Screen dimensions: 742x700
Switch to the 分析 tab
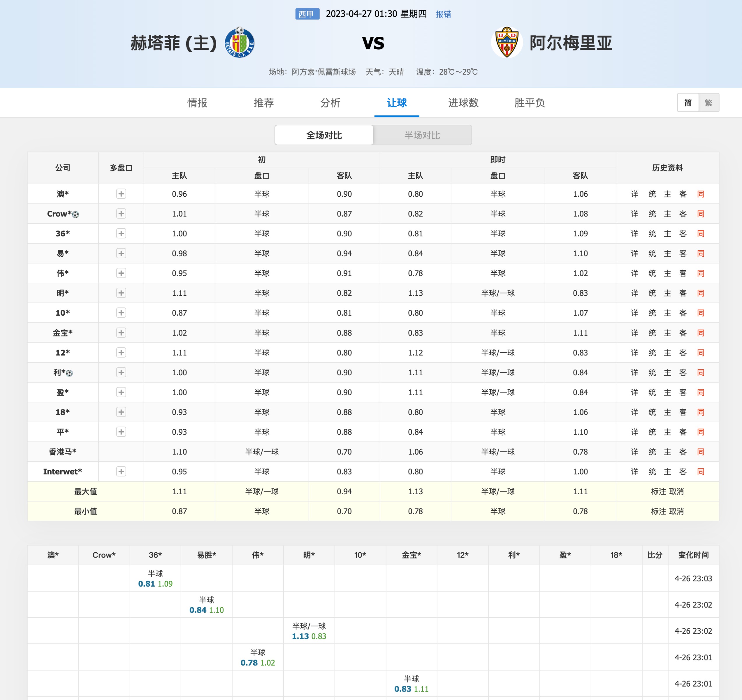point(330,103)
